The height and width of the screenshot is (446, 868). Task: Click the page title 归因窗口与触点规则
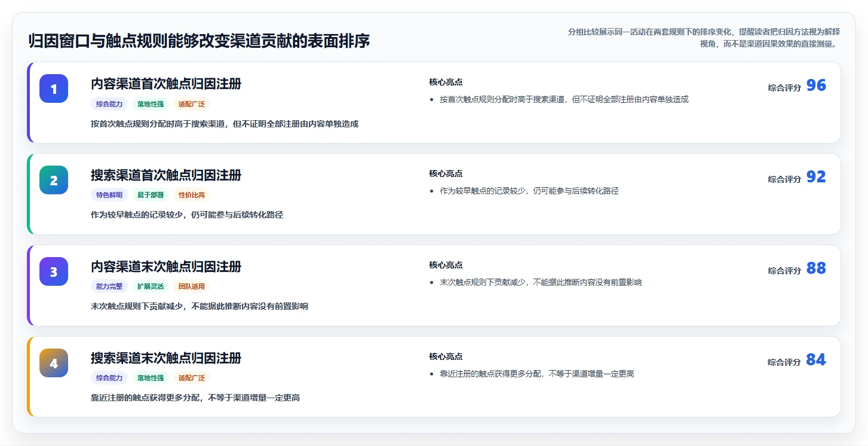pos(199,41)
